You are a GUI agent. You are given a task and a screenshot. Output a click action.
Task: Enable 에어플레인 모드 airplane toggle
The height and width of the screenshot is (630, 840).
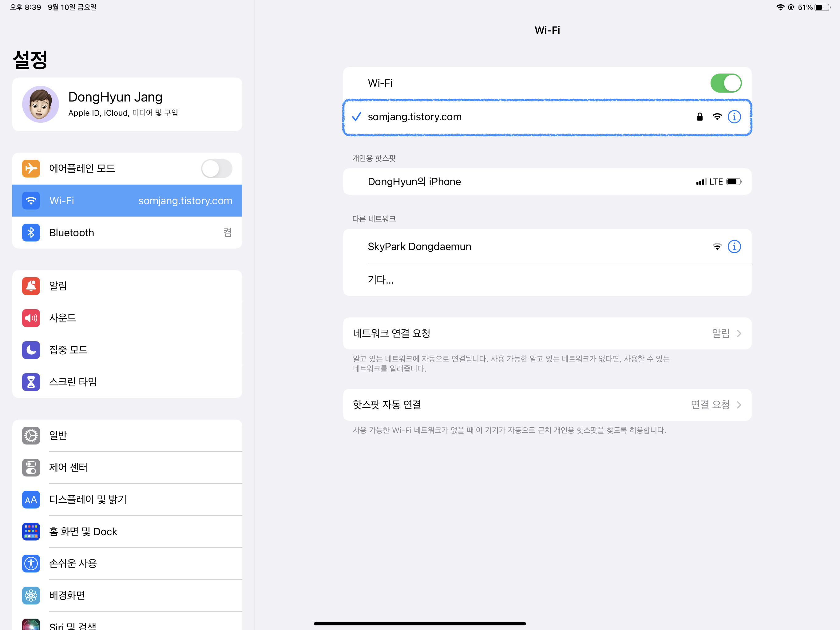216,168
